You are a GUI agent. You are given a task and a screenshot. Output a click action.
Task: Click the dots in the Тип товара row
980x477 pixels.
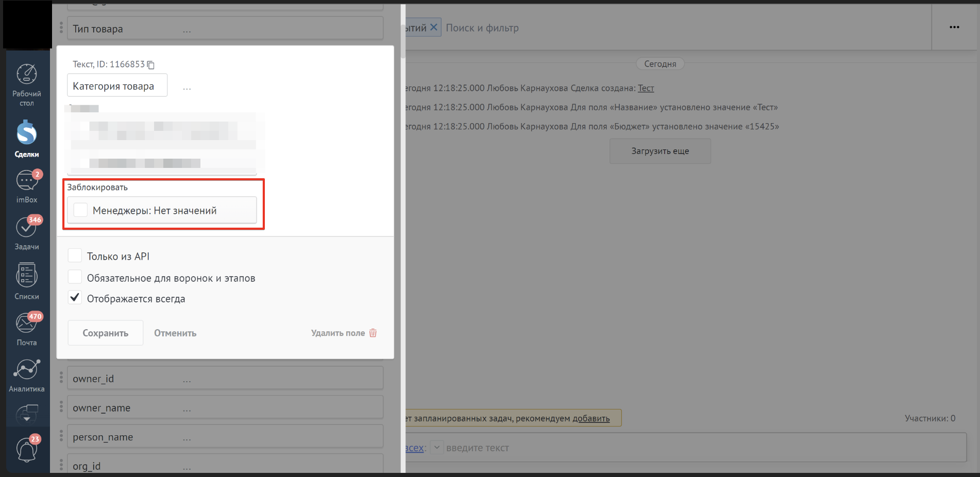pos(187,31)
